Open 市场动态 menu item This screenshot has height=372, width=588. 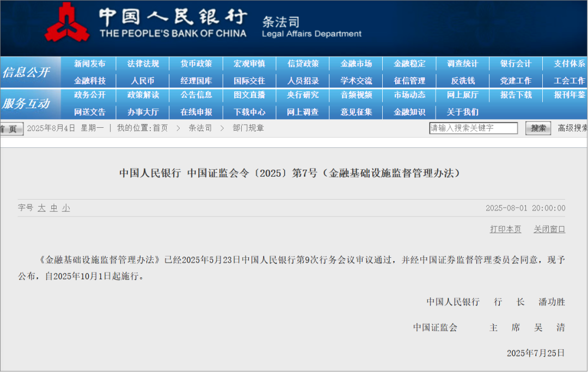coord(409,95)
